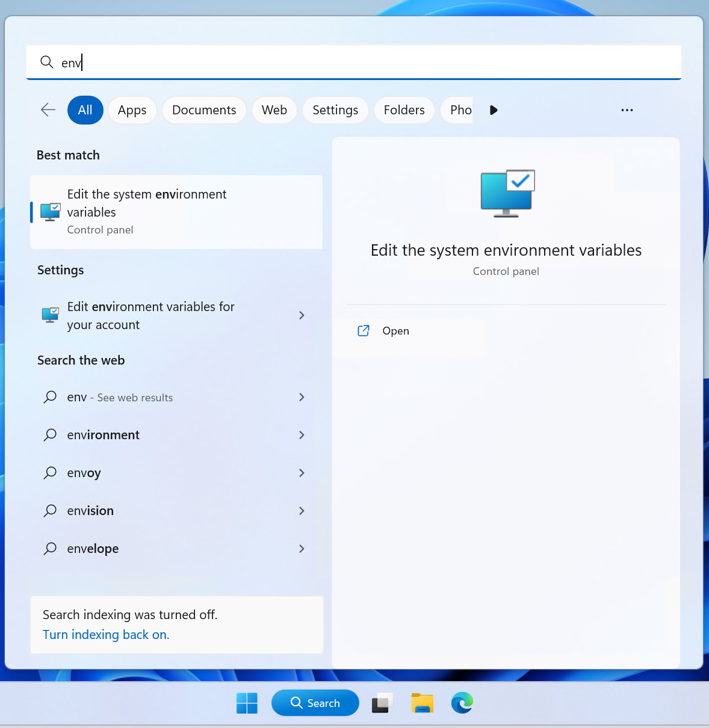Switch to the Folders filter tab

point(404,110)
